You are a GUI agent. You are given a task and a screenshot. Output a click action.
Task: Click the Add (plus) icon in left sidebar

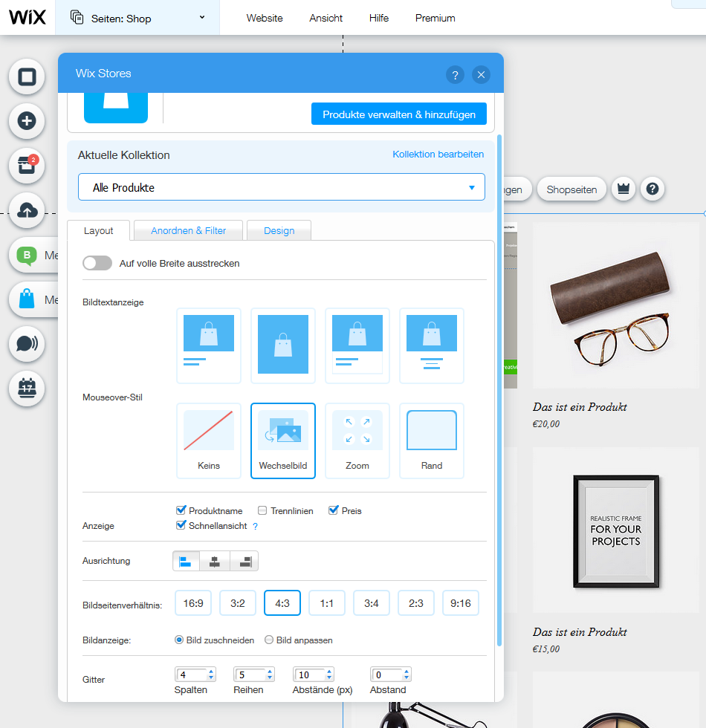tap(27, 121)
